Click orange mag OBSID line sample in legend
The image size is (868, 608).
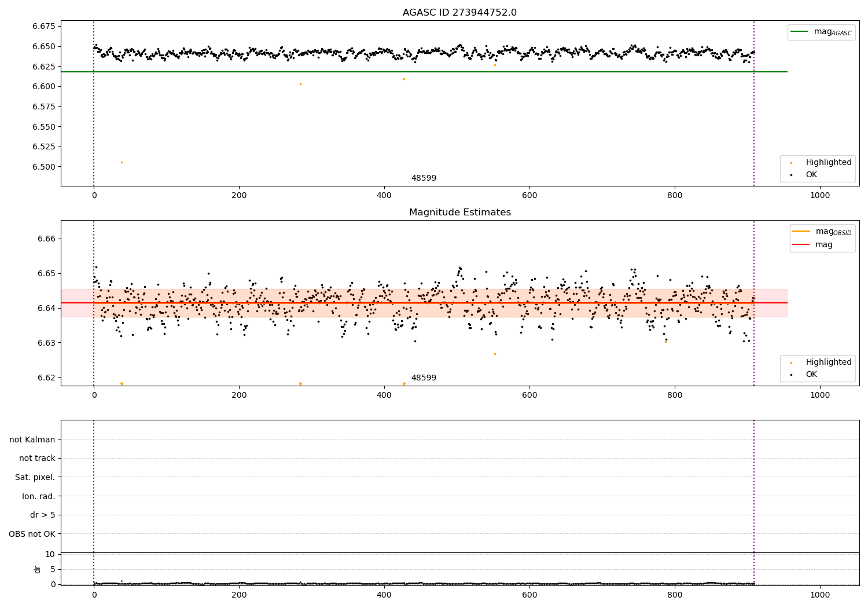click(801, 232)
